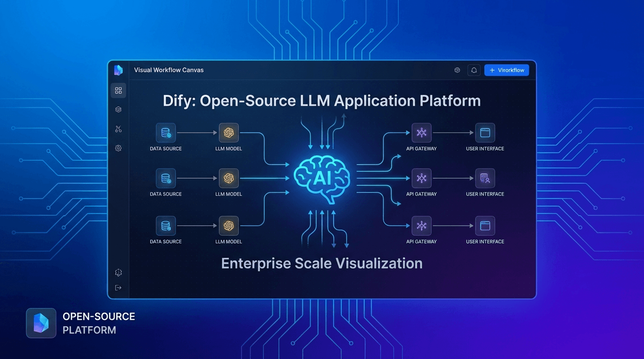The height and width of the screenshot is (359, 644).
Task: Click the middle User Interface node icon
Action: pos(485,179)
